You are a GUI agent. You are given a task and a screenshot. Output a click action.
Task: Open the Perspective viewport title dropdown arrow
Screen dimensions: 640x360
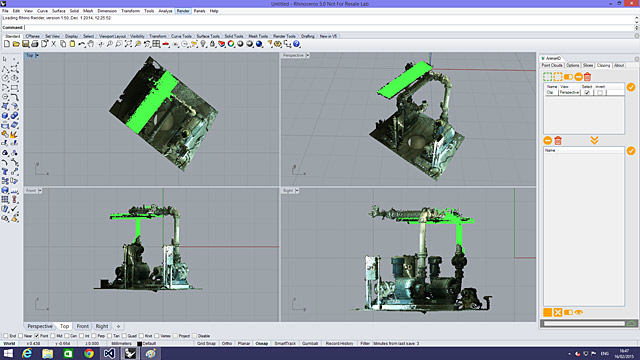coord(308,55)
